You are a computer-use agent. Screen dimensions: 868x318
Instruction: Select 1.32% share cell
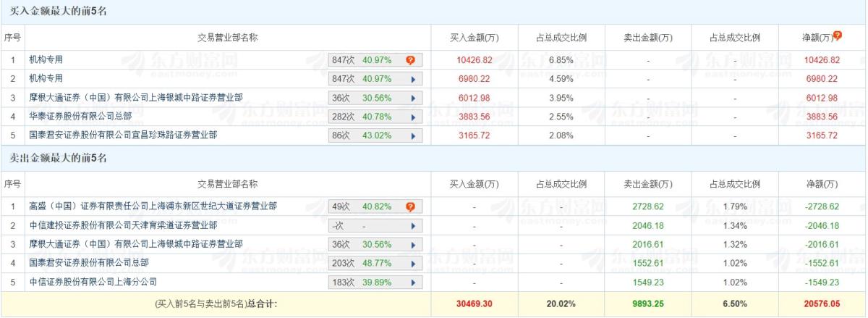coord(735,245)
